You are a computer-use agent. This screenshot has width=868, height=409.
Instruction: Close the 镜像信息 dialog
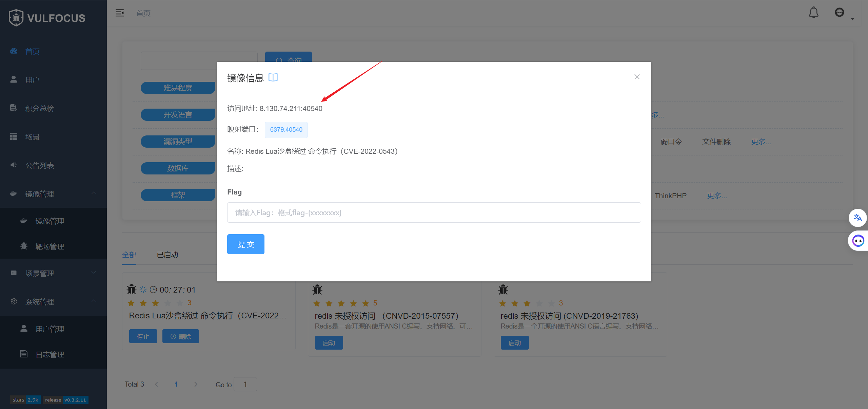[x=637, y=77]
